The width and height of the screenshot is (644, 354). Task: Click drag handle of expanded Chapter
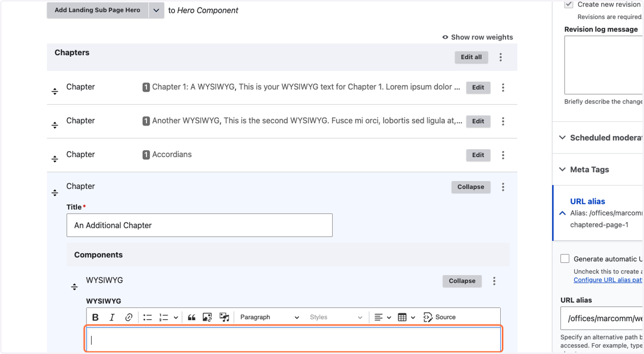pos(55,193)
